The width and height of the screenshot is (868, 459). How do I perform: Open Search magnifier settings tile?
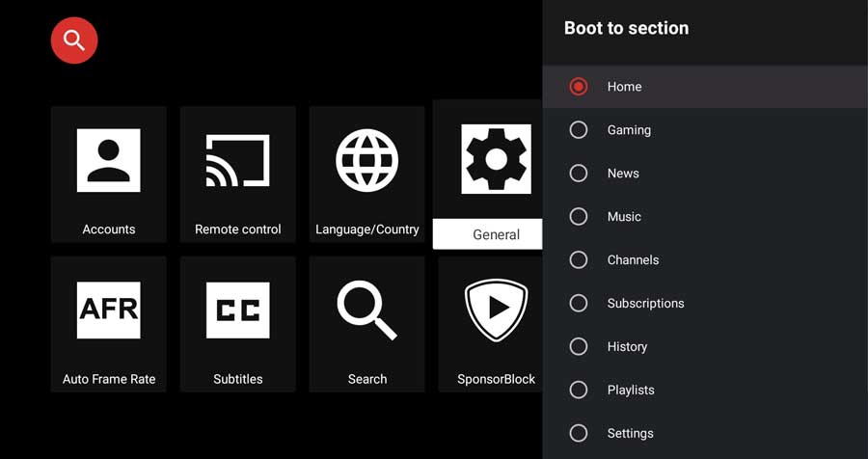pos(366,324)
